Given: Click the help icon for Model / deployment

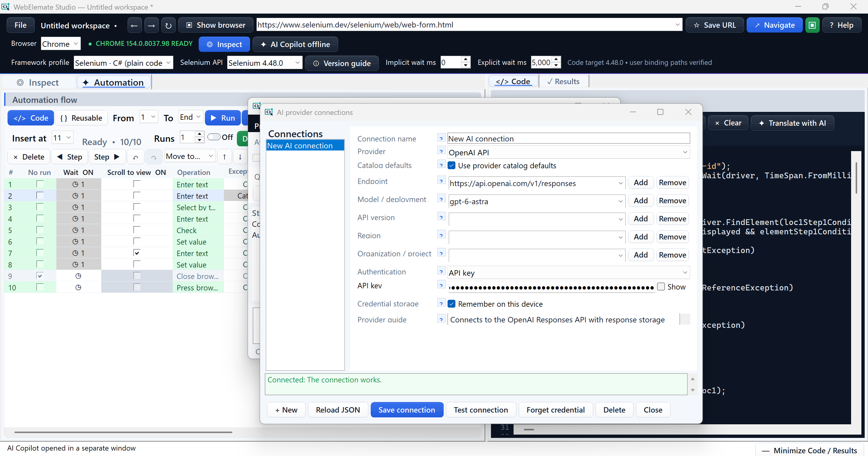Looking at the screenshot, I should [x=441, y=199].
